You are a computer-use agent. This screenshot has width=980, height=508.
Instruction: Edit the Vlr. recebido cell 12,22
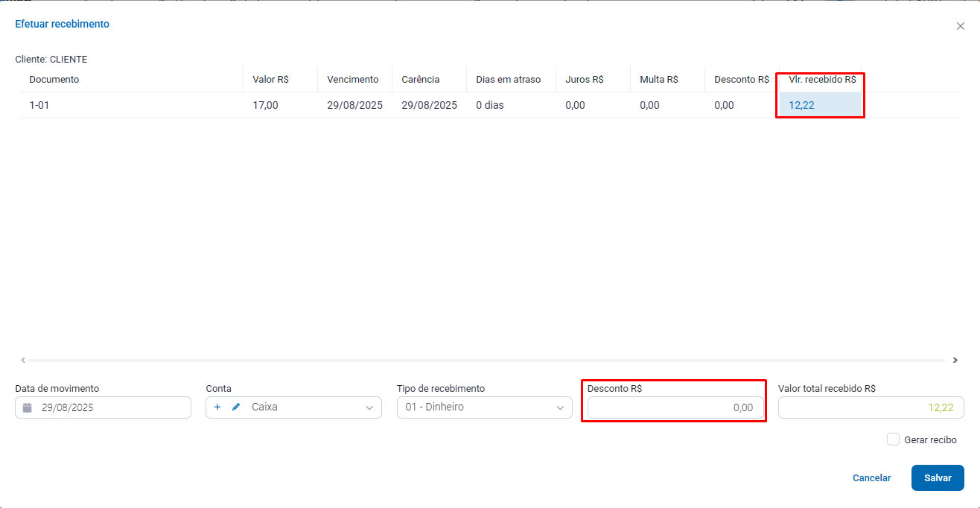[x=819, y=105]
